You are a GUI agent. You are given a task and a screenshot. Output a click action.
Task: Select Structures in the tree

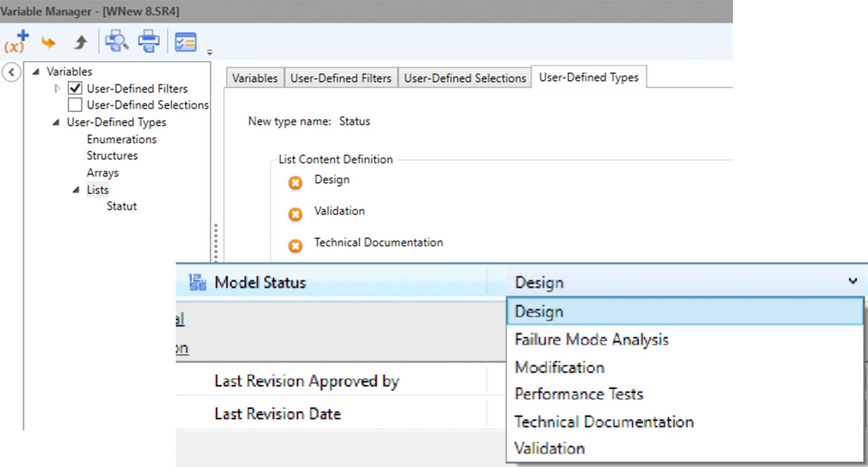(x=112, y=156)
